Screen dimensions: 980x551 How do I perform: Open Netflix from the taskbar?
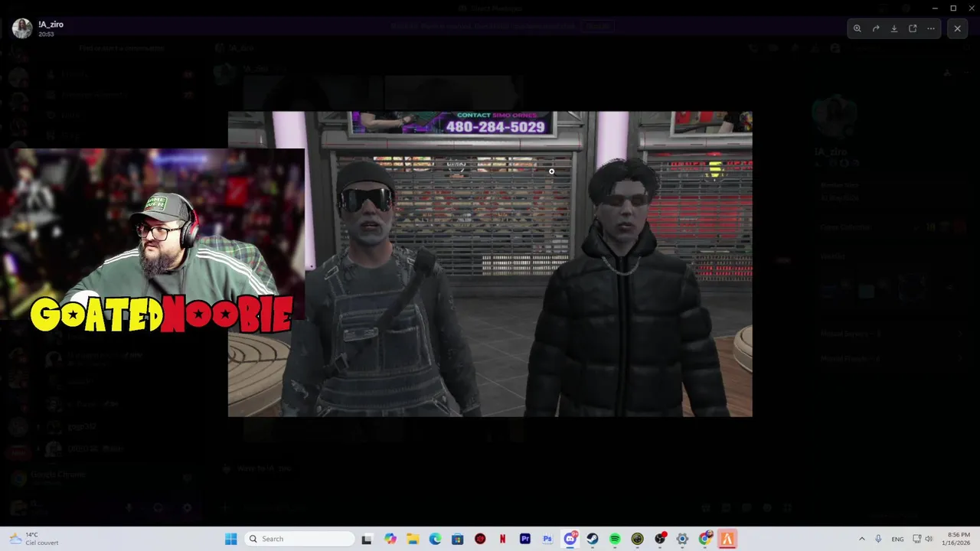tap(502, 539)
